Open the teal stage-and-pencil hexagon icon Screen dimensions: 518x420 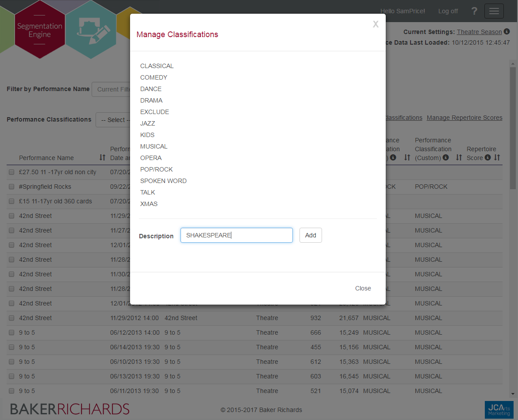(x=91, y=30)
